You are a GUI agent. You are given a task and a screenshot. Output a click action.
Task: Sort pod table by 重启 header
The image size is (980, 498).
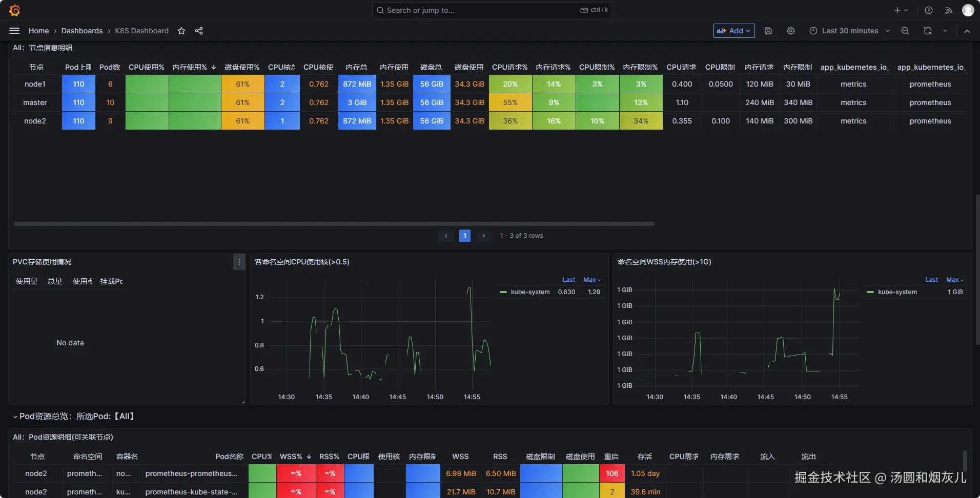point(611,457)
